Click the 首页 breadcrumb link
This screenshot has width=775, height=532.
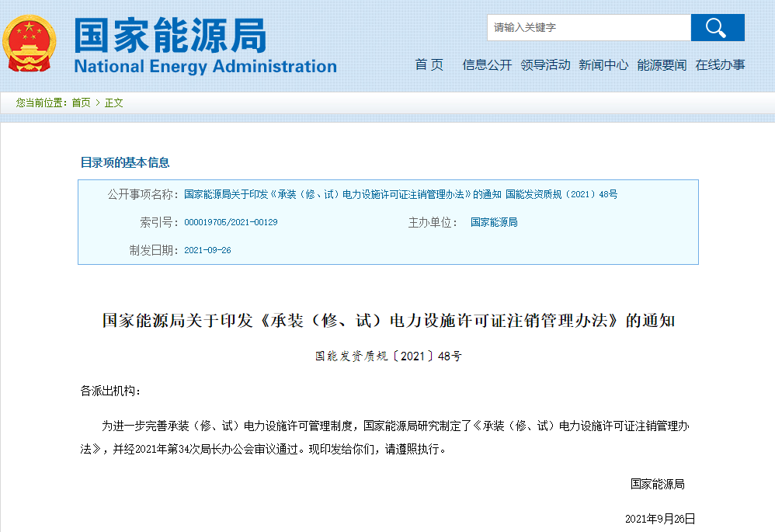pyautogui.click(x=81, y=103)
